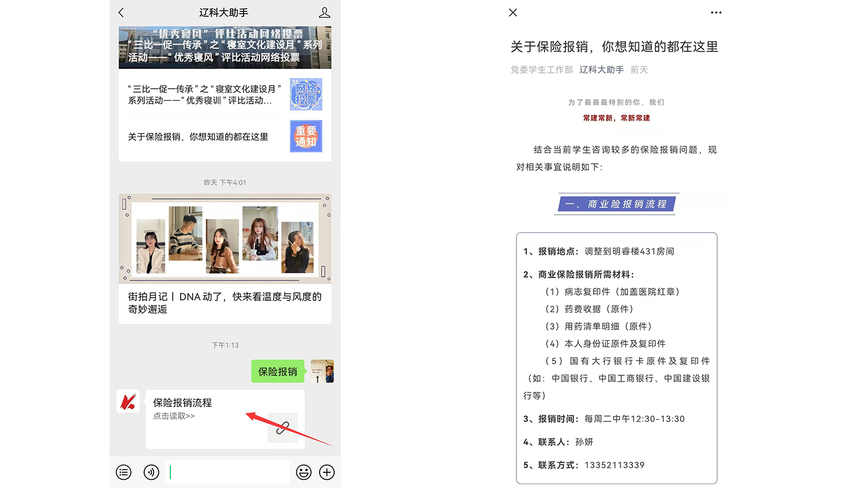Tap my user avatar beside sent message
The width and height of the screenshot is (868, 488).
click(322, 371)
